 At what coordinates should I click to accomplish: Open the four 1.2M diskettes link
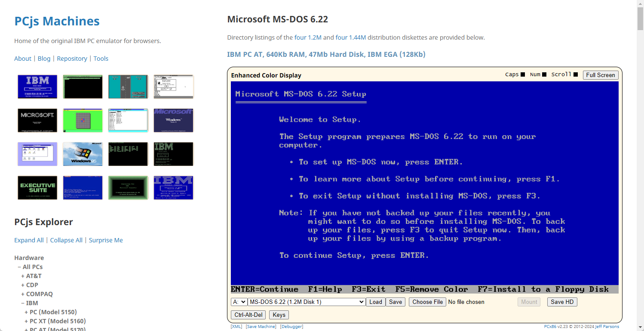(308, 37)
